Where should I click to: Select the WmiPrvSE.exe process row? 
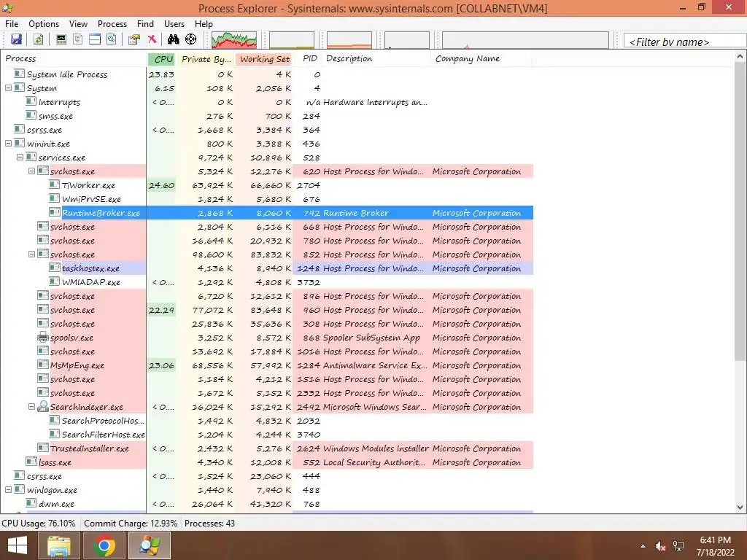coord(267,199)
